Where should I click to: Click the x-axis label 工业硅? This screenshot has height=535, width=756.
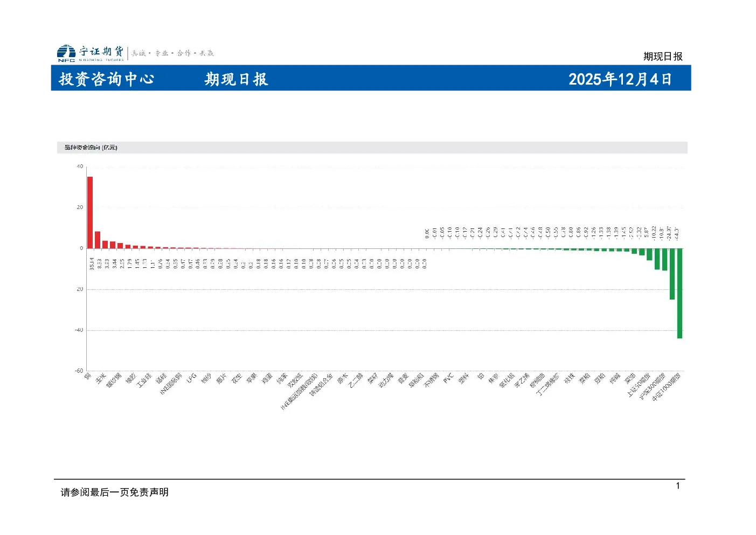tap(144, 380)
